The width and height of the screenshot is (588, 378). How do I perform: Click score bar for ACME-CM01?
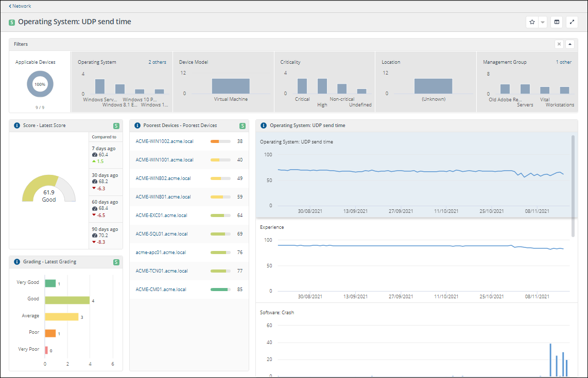[x=220, y=290]
